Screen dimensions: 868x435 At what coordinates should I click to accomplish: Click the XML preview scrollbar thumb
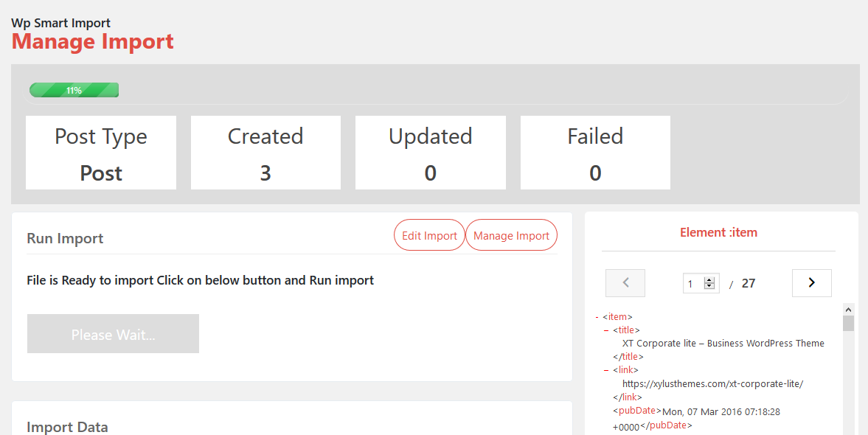click(x=848, y=323)
